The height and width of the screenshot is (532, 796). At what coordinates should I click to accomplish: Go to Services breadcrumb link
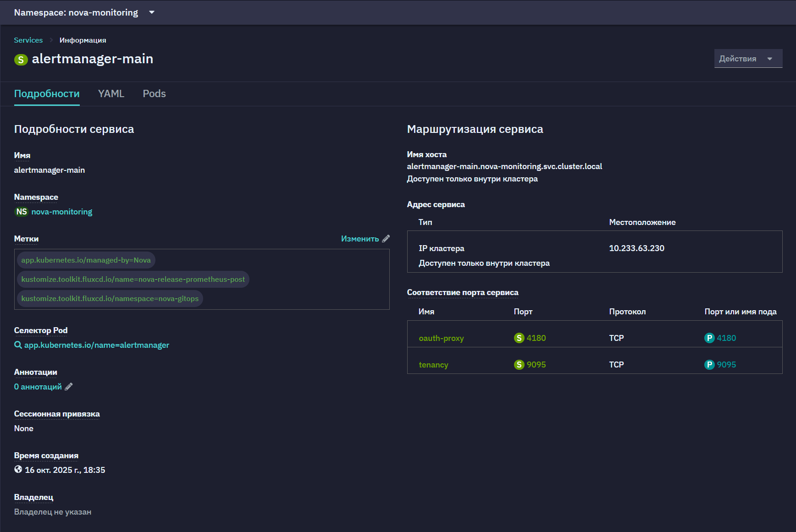(x=28, y=40)
